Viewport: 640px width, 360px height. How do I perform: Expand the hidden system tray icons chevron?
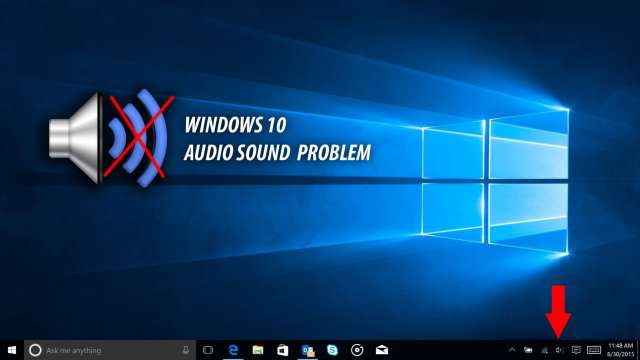[512, 350]
